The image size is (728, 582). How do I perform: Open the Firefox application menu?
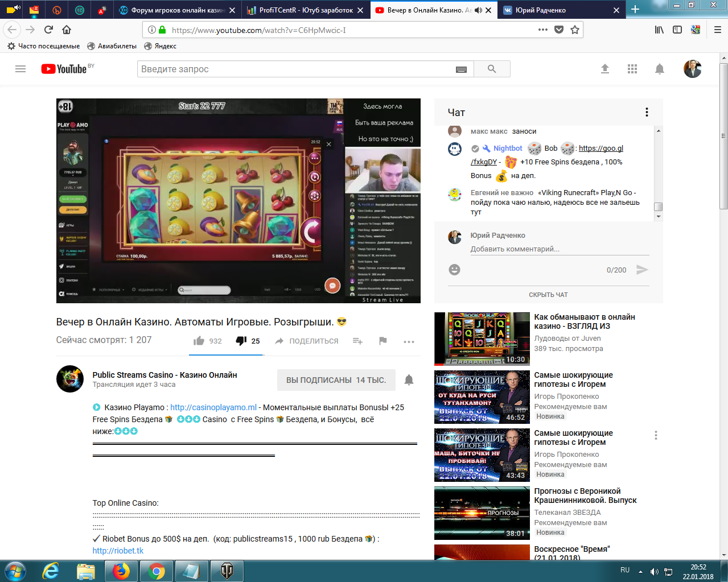point(718,30)
